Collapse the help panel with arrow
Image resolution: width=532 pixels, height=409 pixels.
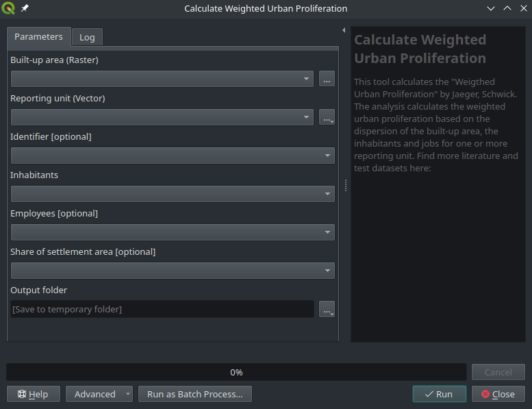(x=344, y=30)
